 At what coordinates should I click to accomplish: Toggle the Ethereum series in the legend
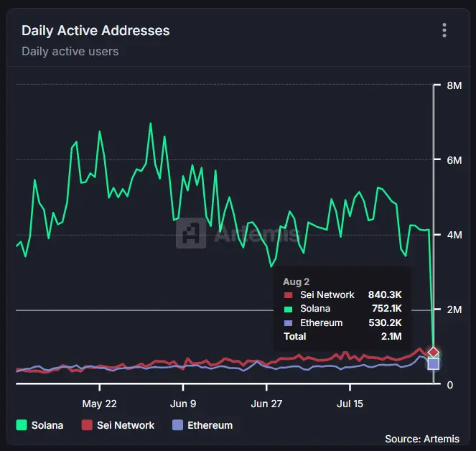click(202, 425)
